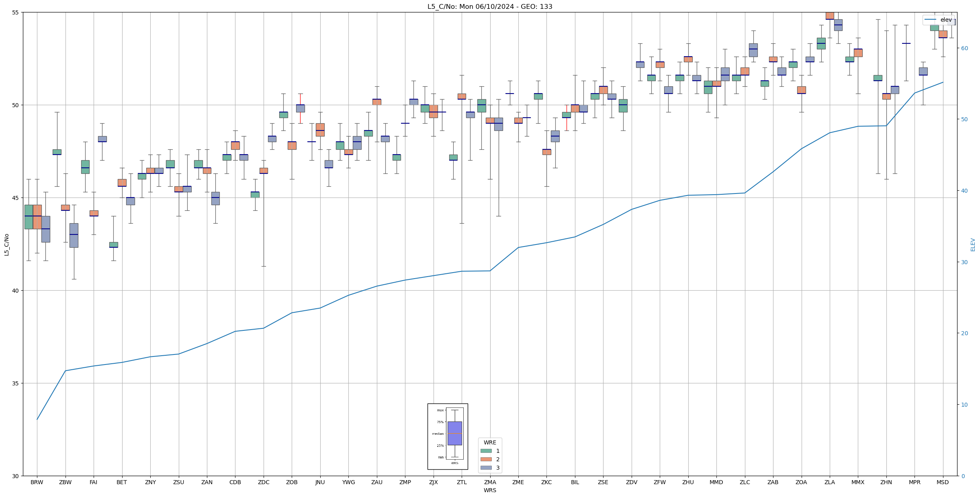Click the 'WRE' legend title

coord(490,442)
